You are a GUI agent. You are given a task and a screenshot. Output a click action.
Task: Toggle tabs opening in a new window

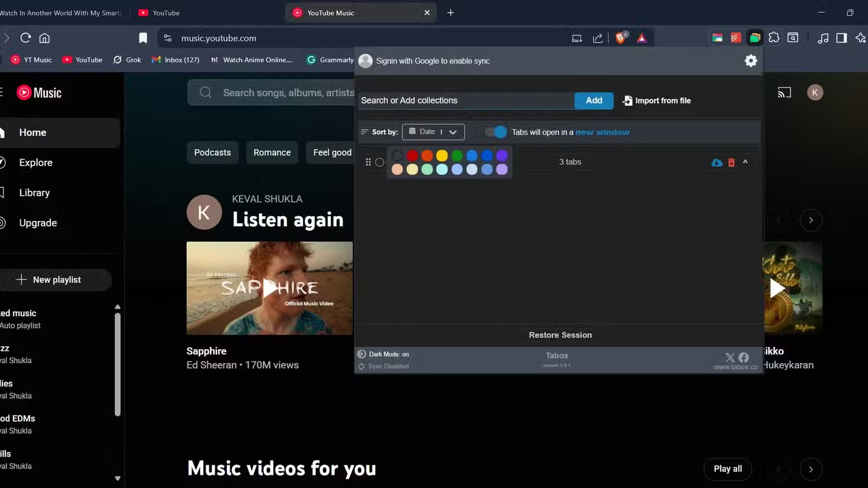pyautogui.click(x=495, y=132)
